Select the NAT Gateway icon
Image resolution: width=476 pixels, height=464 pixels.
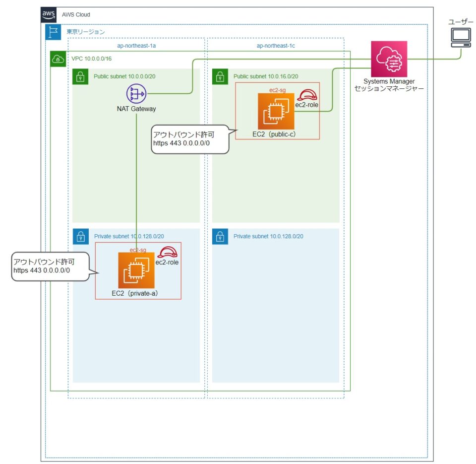coord(135,93)
